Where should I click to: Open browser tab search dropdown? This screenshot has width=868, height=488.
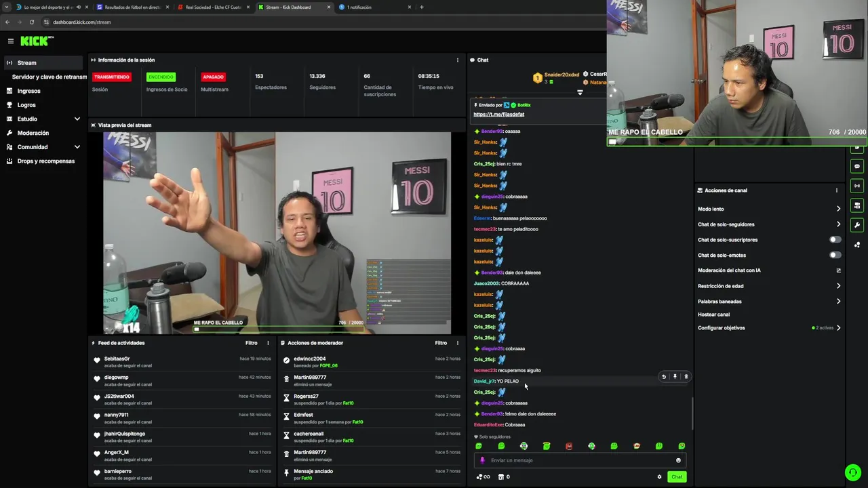[7, 7]
